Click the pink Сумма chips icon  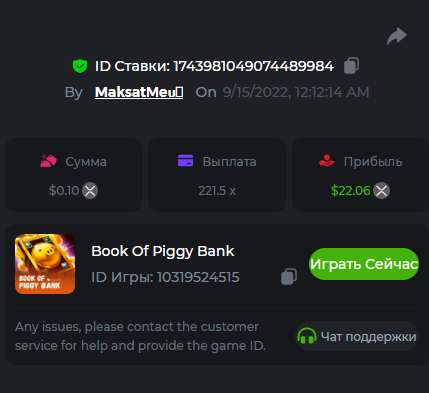coord(48,161)
